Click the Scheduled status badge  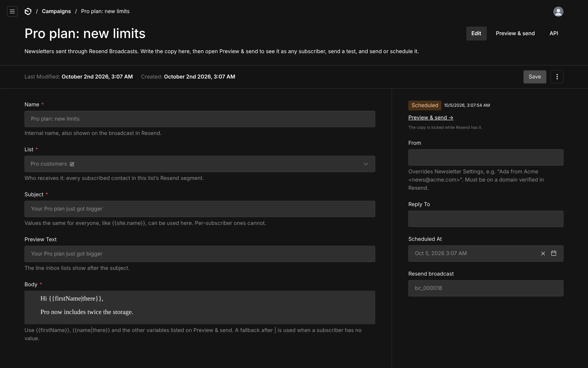tap(425, 105)
